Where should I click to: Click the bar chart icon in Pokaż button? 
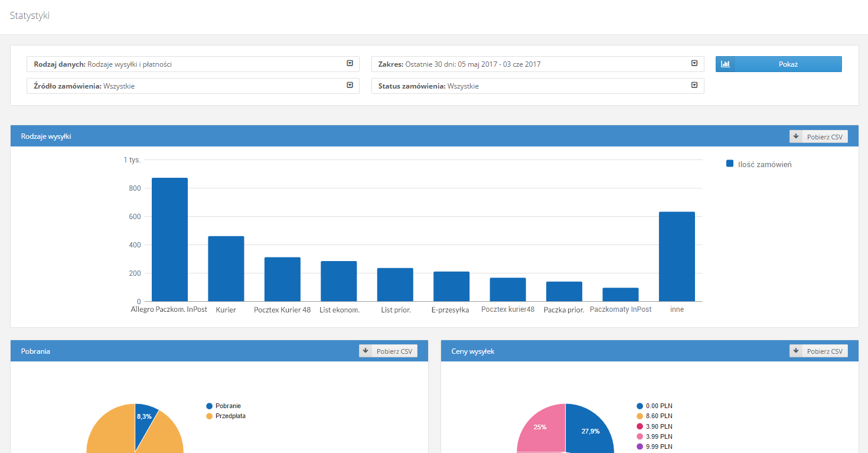pos(726,64)
